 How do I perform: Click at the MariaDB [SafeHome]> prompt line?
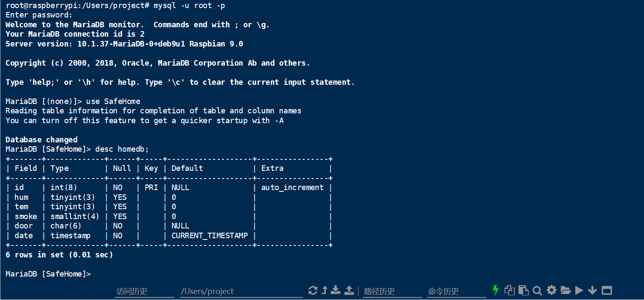tap(48, 274)
